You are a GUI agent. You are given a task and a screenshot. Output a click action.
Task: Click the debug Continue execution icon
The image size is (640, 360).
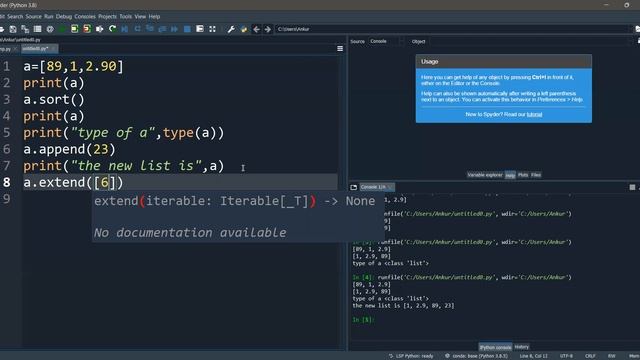pyautogui.click(x=174, y=29)
